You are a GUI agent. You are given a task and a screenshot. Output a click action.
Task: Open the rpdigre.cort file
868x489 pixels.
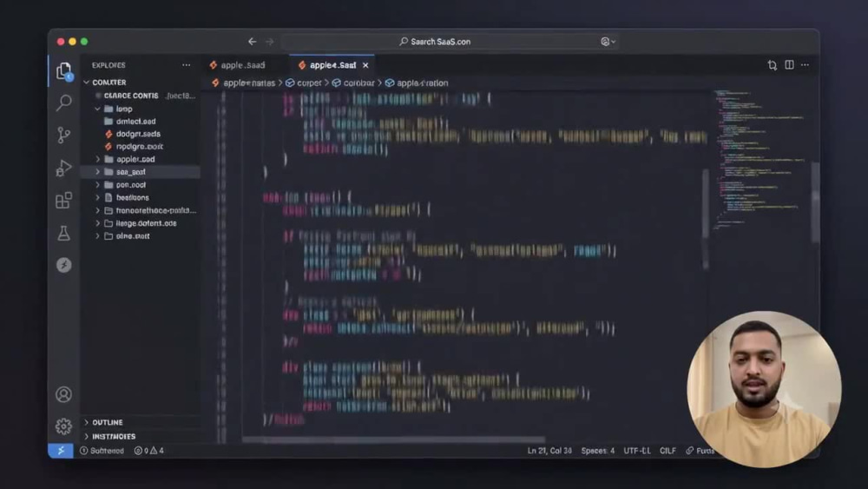click(141, 147)
